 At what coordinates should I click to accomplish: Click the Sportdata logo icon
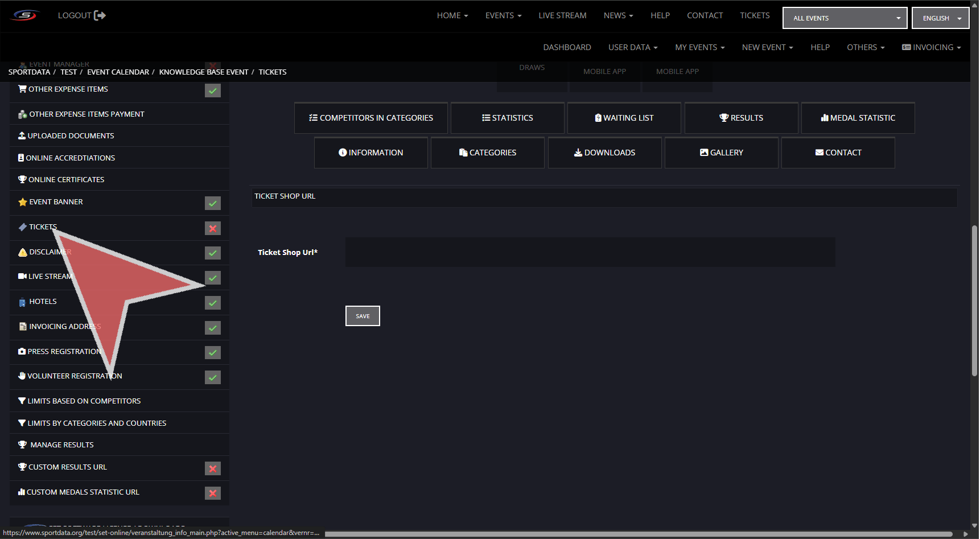[25, 15]
